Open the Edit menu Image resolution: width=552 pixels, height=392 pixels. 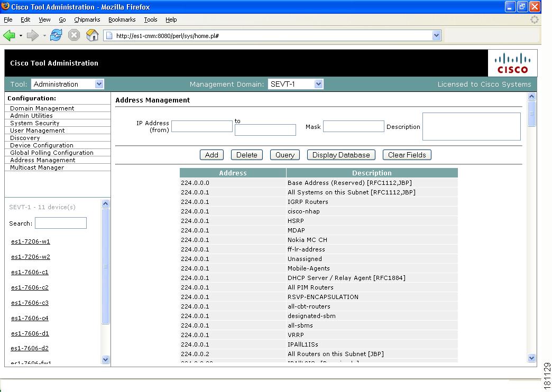pyautogui.click(x=25, y=20)
